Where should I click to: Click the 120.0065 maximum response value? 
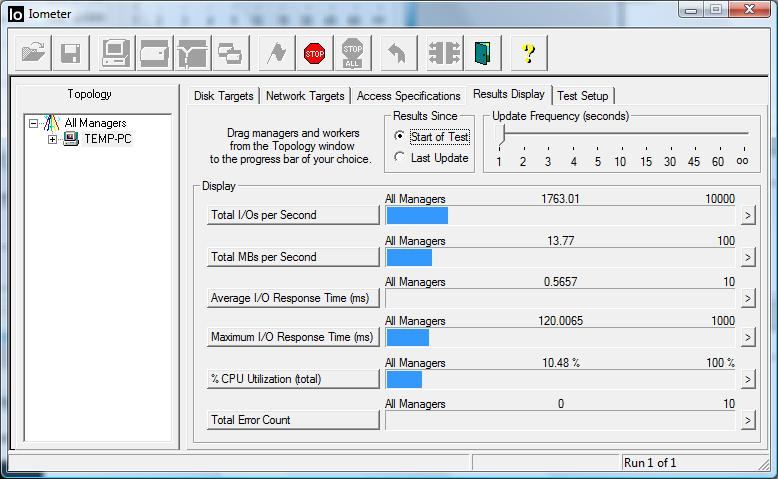[x=561, y=321]
